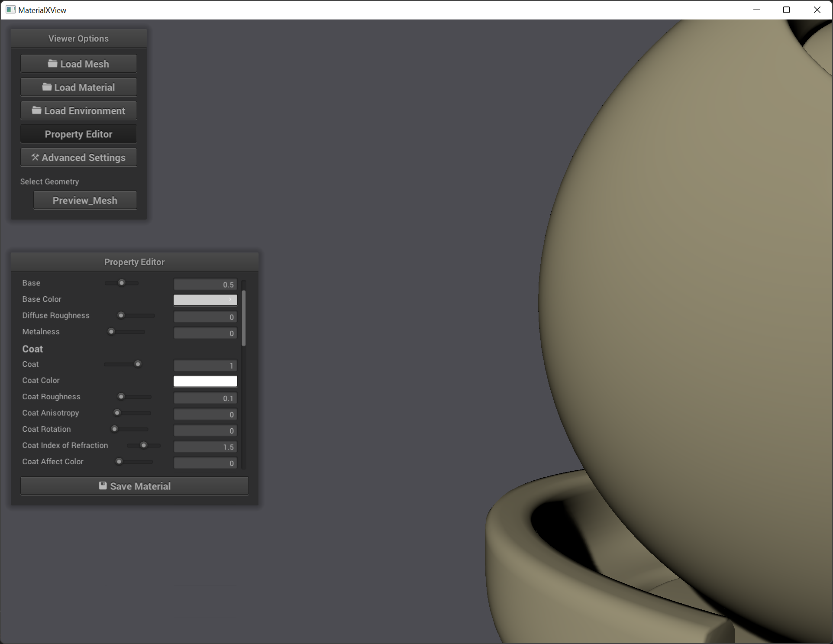
Task: Click the Viewer Options panel header
Action: [x=78, y=39]
